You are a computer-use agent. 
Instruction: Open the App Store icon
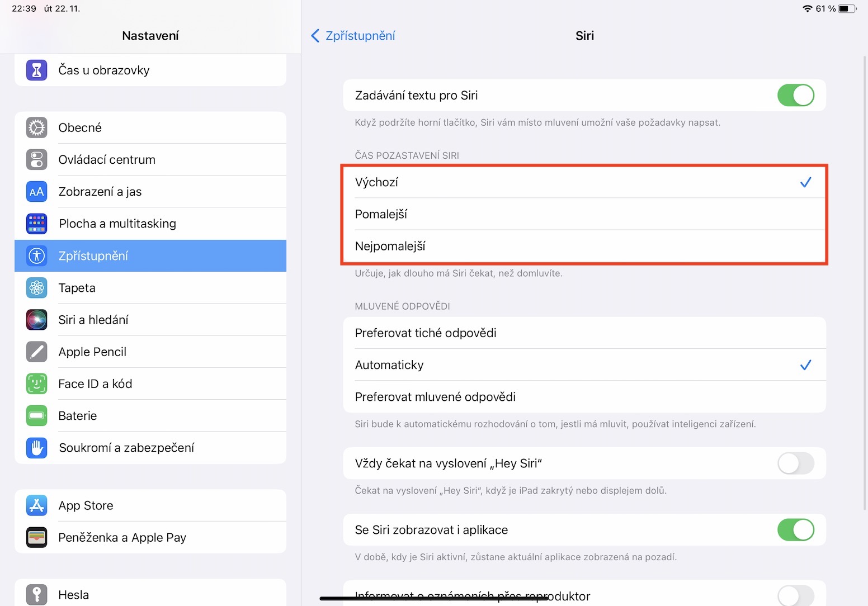pyautogui.click(x=37, y=505)
